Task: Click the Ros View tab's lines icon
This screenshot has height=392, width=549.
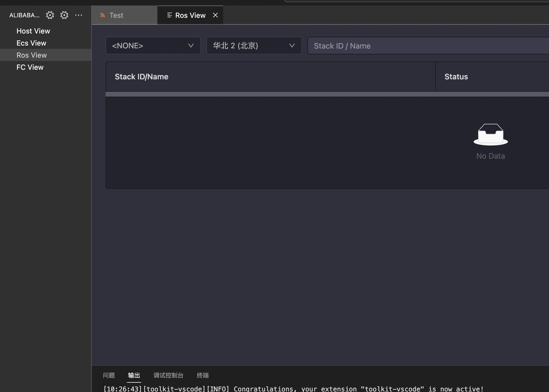Action: click(170, 15)
